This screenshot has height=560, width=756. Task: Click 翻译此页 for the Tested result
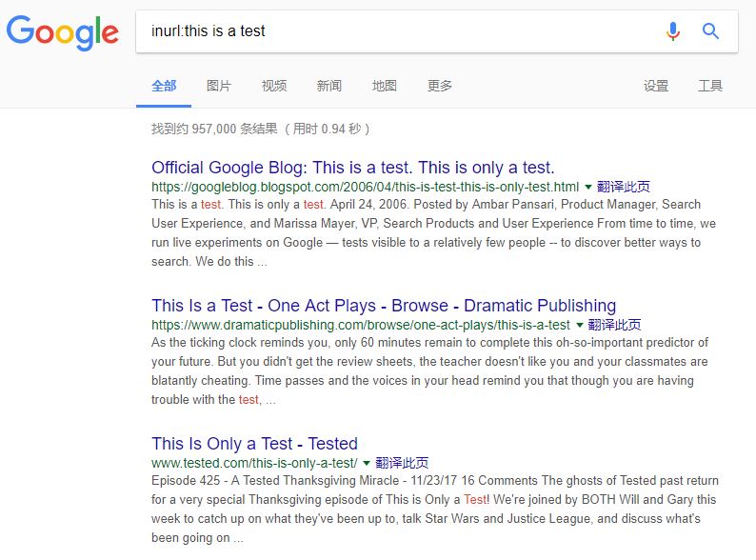pyautogui.click(x=402, y=463)
